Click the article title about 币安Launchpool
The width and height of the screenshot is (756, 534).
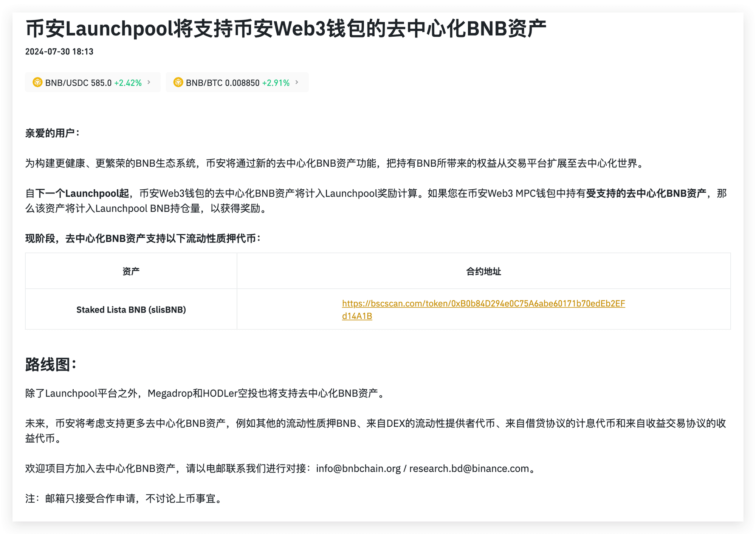coord(286,28)
